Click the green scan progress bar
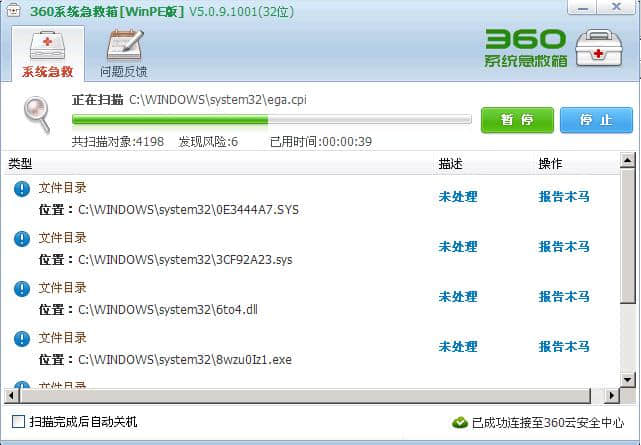 (x=271, y=120)
